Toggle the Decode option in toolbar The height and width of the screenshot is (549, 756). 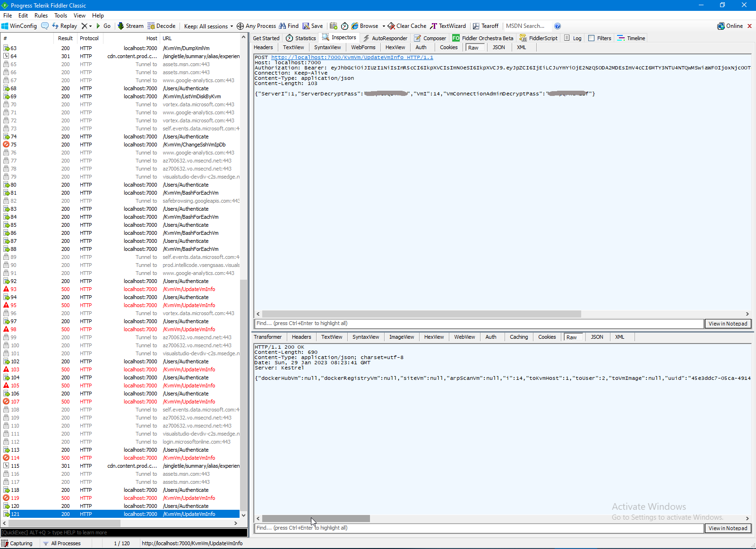[162, 26]
